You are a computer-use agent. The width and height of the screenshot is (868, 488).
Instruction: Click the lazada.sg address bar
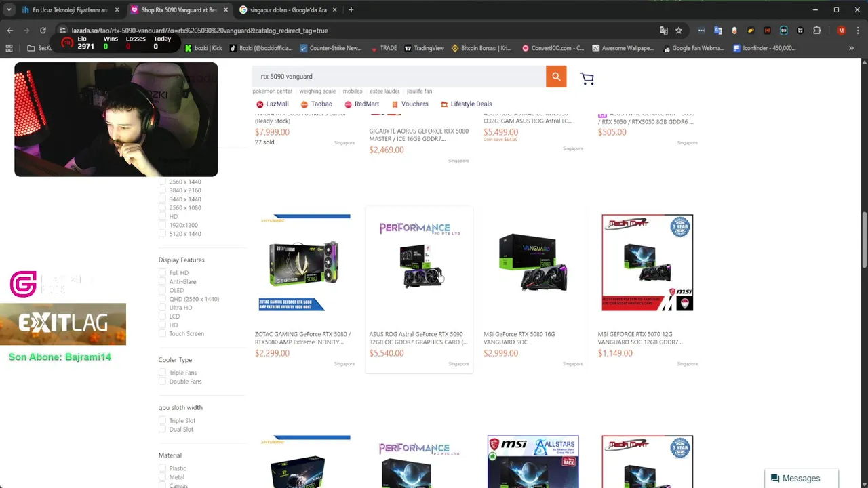point(353,30)
